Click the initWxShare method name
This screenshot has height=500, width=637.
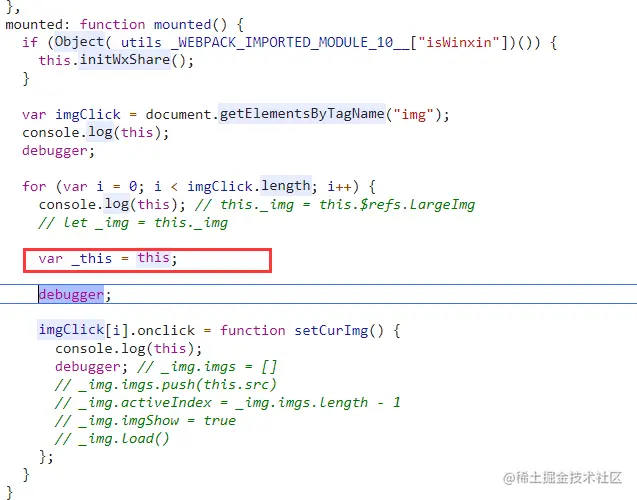tap(124, 60)
